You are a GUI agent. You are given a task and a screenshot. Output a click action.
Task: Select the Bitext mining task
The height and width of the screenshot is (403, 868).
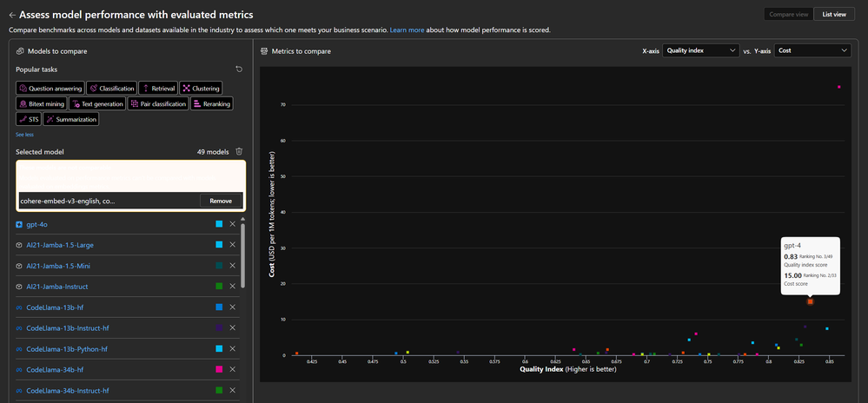coord(42,103)
